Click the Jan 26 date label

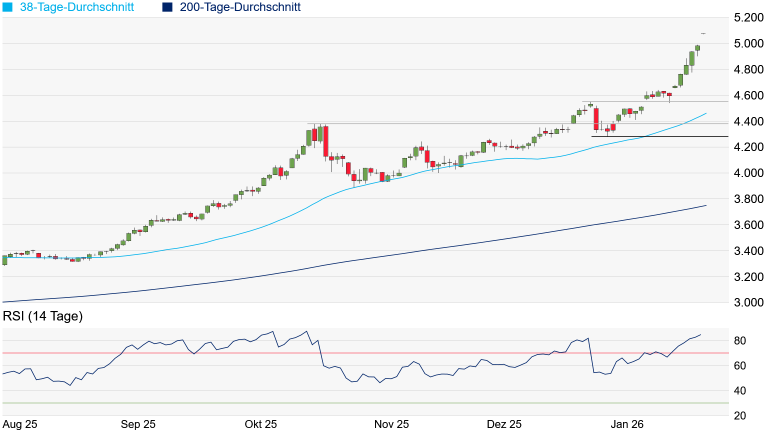628,424
